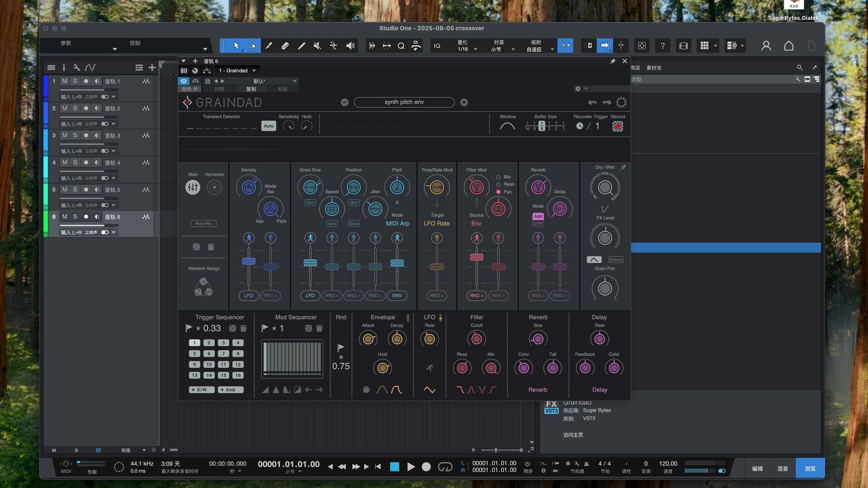The height and width of the screenshot is (488, 868).
Task: Solo track 音轨 3
Action: point(75,136)
